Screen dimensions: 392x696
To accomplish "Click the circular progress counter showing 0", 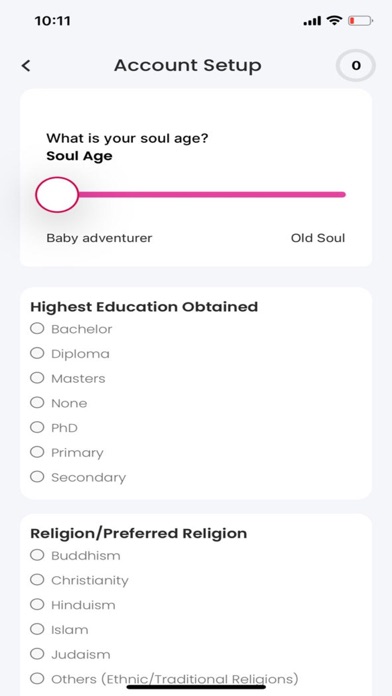I will (x=356, y=66).
